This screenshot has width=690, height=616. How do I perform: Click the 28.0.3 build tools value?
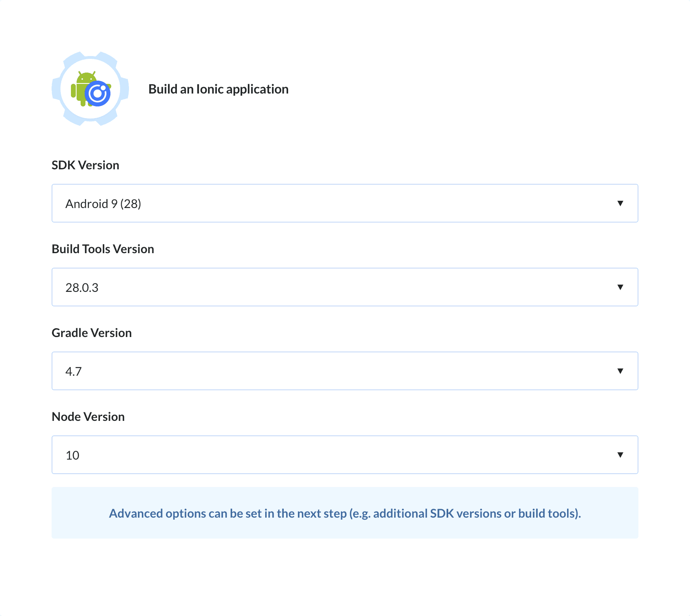[x=82, y=287]
